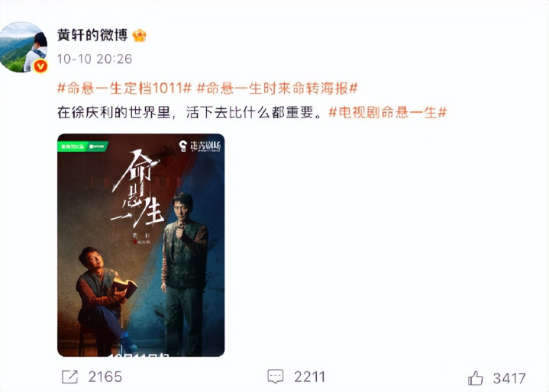Open hashtag #电视剧命悬一生#
The width and height of the screenshot is (549, 392).
click(x=388, y=113)
